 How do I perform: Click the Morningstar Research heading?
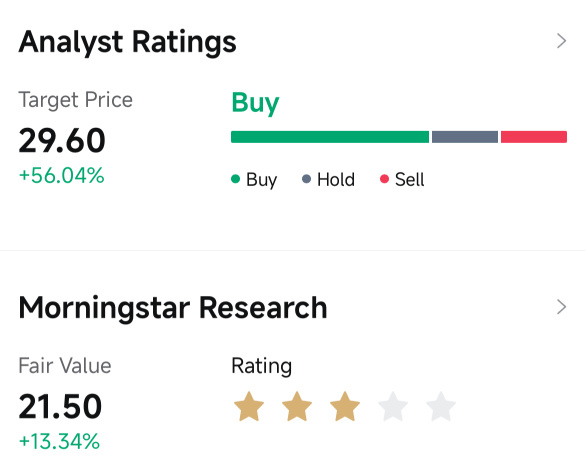click(173, 308)
